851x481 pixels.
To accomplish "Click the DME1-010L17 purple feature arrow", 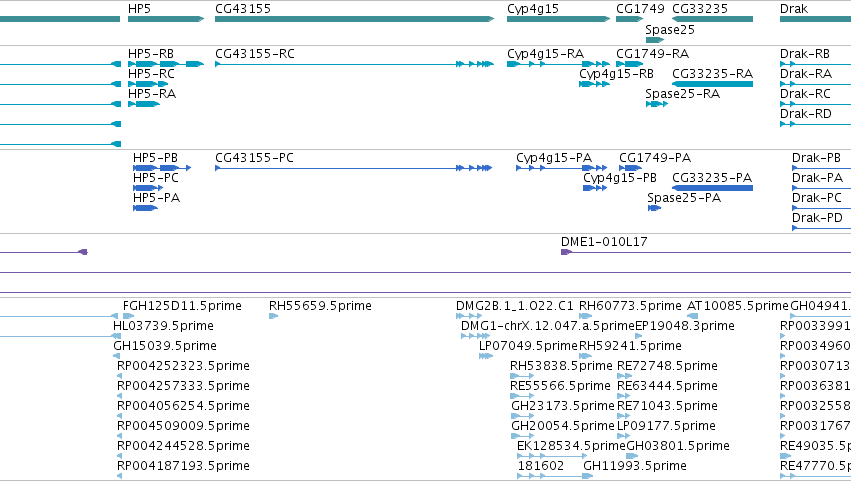I will [567, 252].
